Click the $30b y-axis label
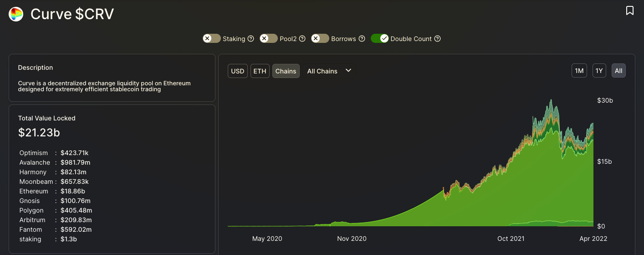The image size is (644, 255). (605, 100)
